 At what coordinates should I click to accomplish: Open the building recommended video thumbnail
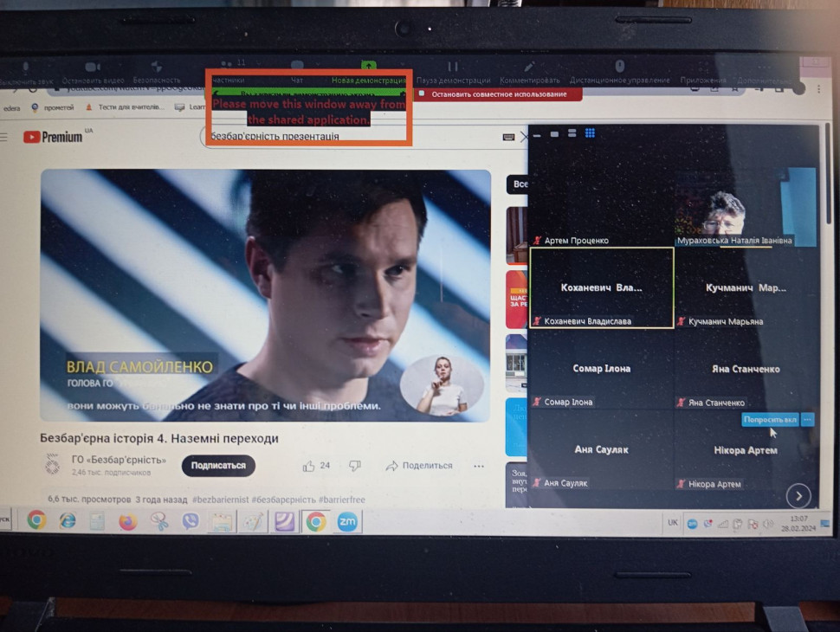(517, 363)
